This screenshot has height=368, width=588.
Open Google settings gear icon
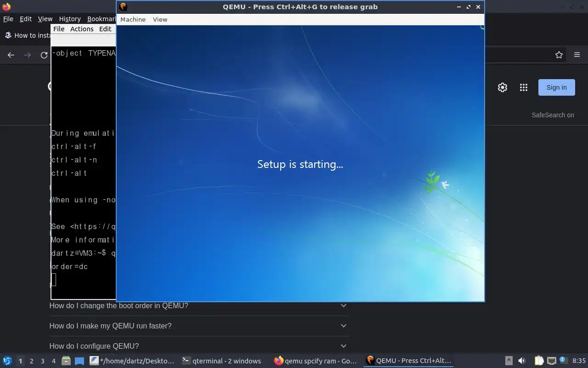(x=503, y=87)
